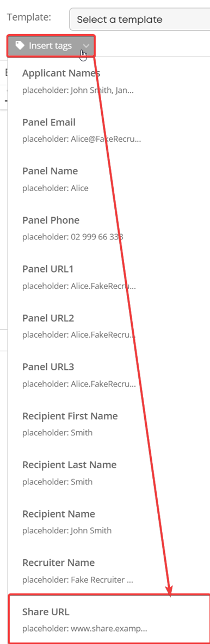Screen dimensions: 210x644
Task: Click the Share URL placeholder text
Action: (84, 628)
